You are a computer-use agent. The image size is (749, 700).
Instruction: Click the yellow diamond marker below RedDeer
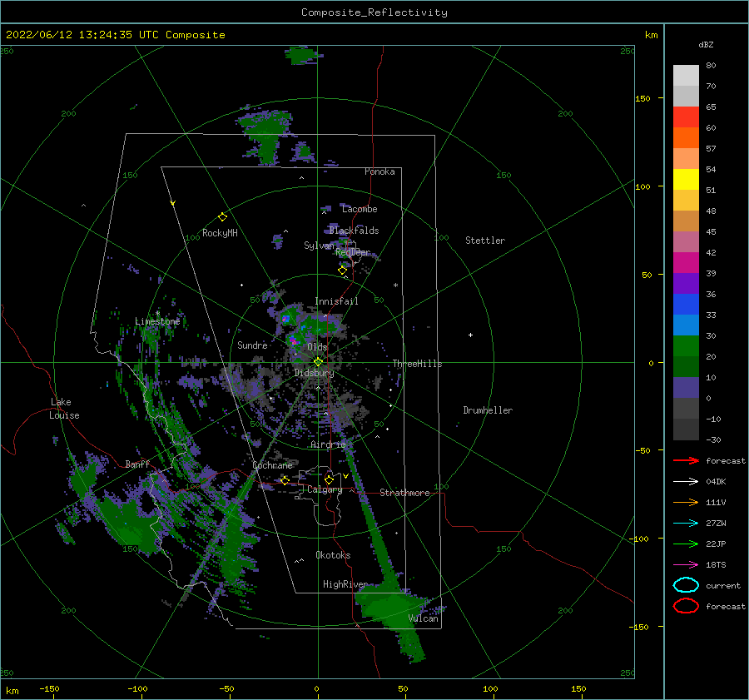click(342, 271)
